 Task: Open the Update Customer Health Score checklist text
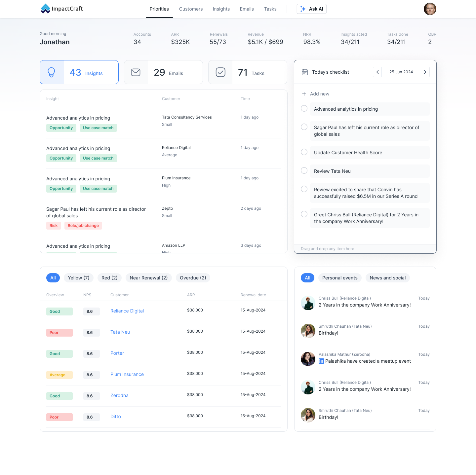click(348, 153)
